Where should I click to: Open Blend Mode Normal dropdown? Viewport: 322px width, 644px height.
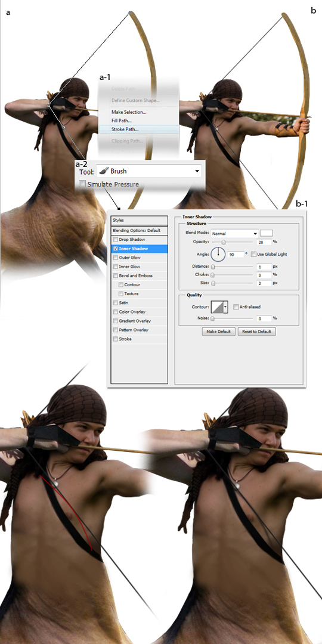[234, 233]
